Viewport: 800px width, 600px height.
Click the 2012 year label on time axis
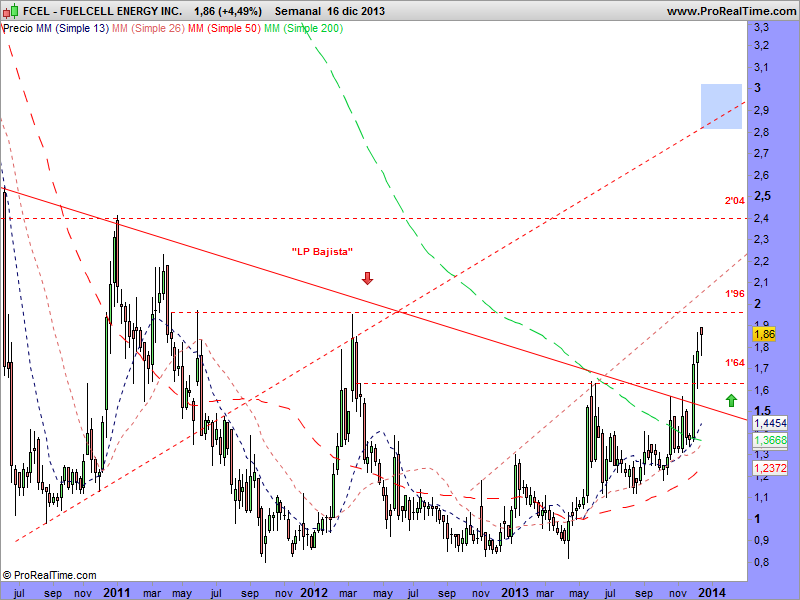[x=314, y=593]
